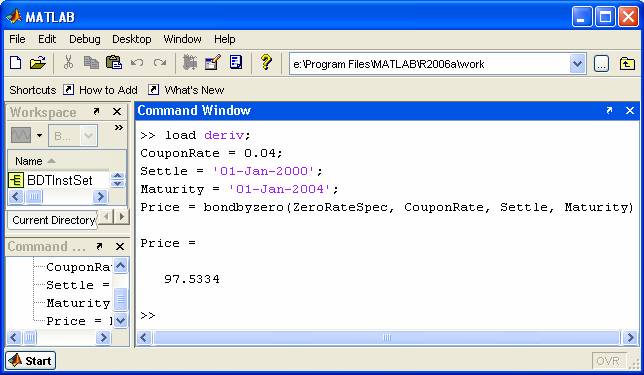Switch to the Current Directory tab
Screen dimensions: 644x375
(53, 220)
